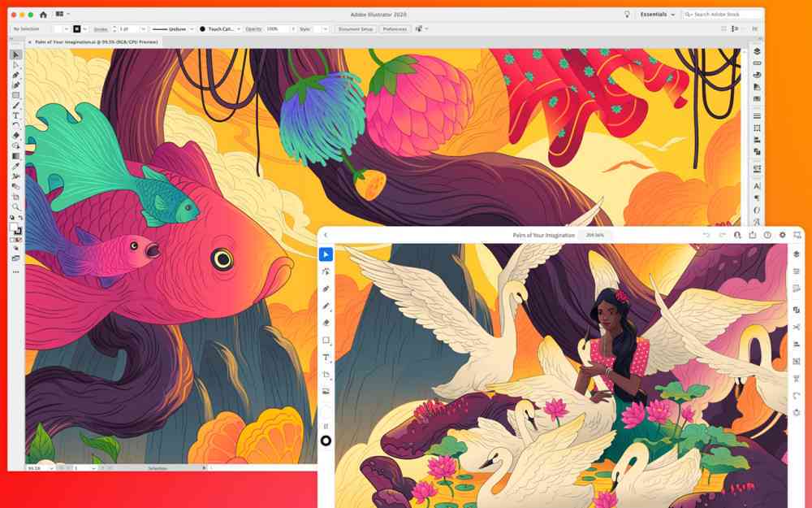This screenshot has width=812, height=508.
Task: Select the Direct Selection tool in desktop toolbar
Action: pos(16,65)
